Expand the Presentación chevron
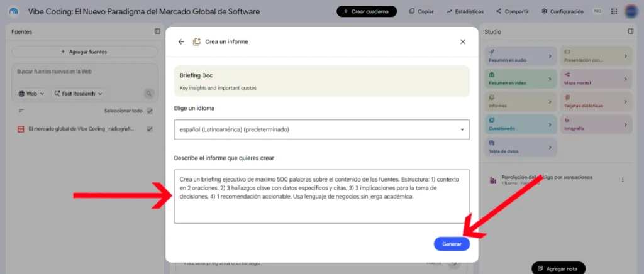This screenshot has width=644, height=274. pos(626,56)
